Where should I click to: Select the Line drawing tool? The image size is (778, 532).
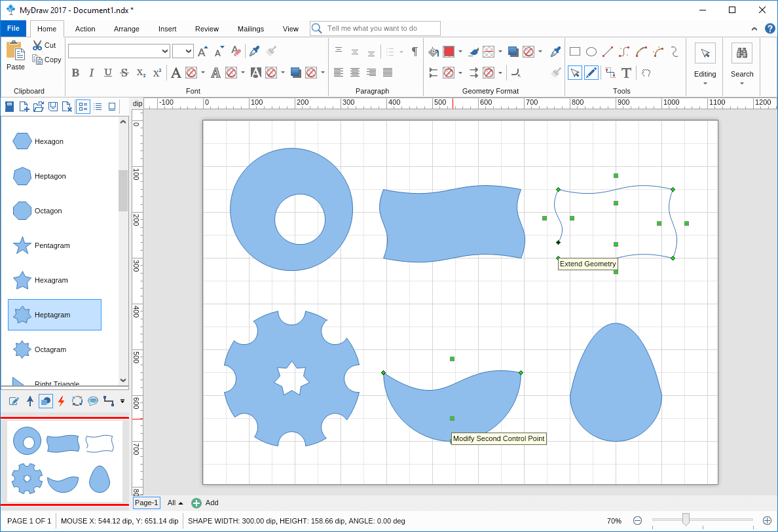[606, 51]
